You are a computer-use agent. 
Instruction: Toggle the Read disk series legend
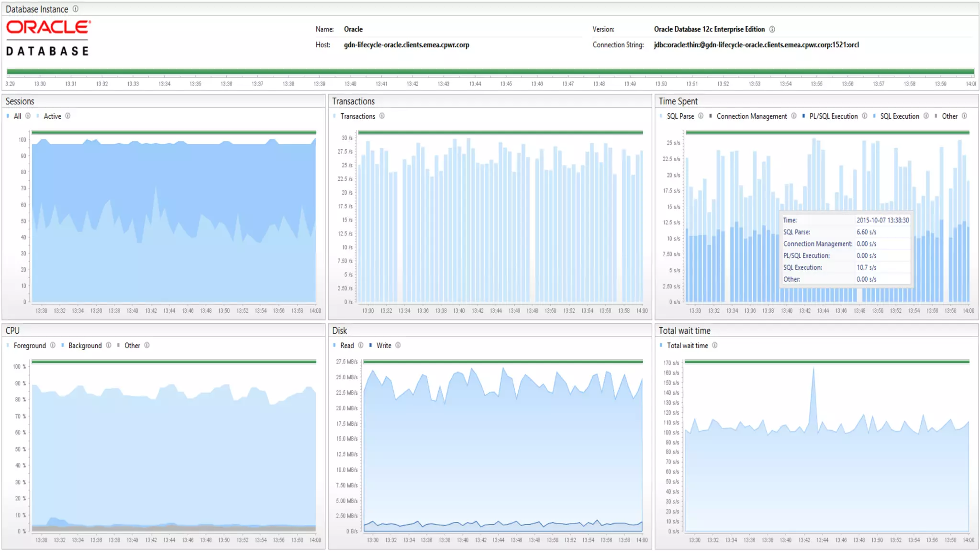point(347,345)
